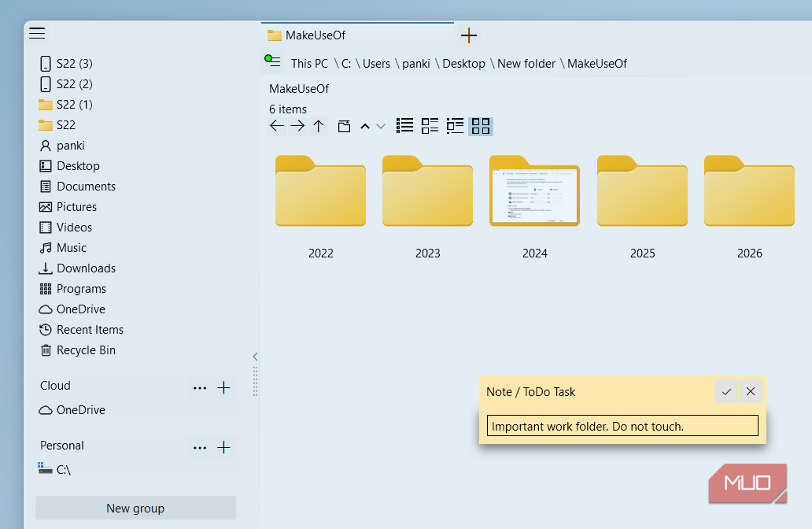The height and width of the screenshot is (529, 812).
Task: Click the MakeUseOf folder title heading
Action: coord(299,89)
